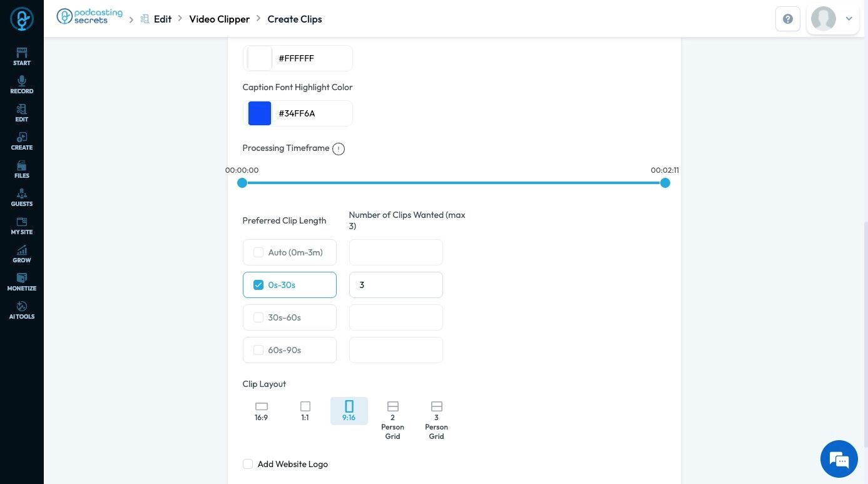Open the Grow analytics section

click(x=22, y=254)
